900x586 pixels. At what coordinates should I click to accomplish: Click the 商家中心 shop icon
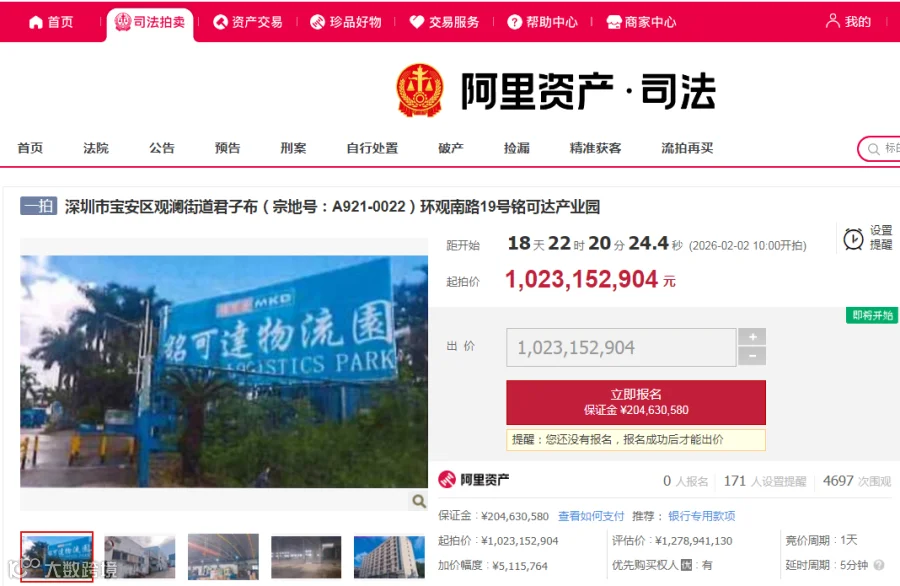click(614, 22)
